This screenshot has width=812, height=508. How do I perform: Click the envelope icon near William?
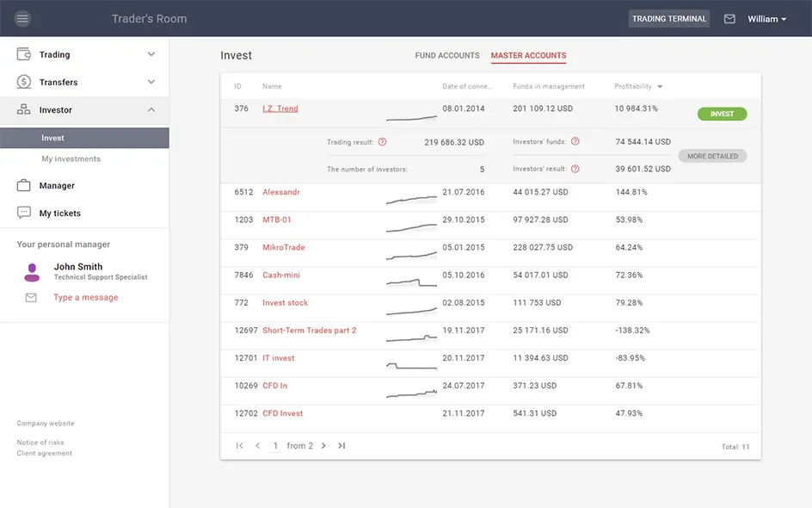pyautogui.click(x=729, y=18)
